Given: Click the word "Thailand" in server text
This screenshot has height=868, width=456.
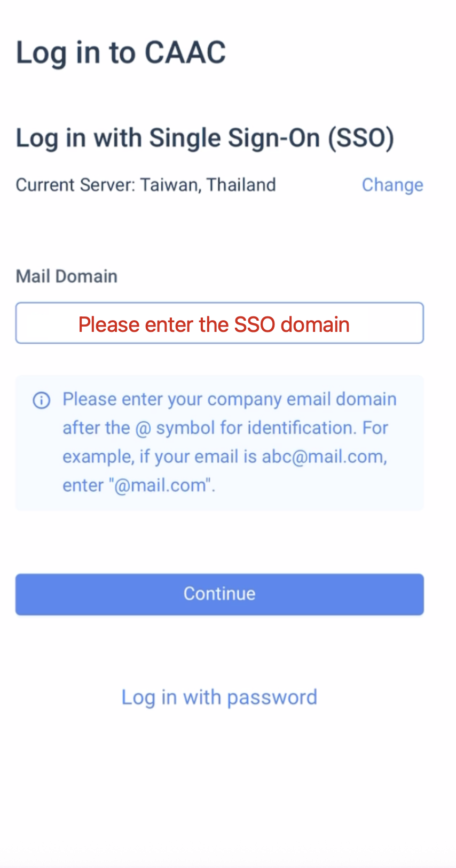Looking at the screenshot, I should coord(241,185).
